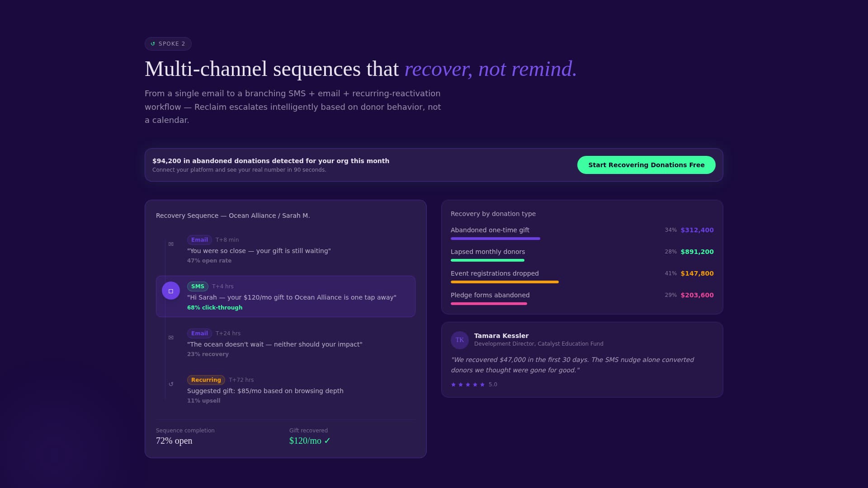This screenshot has height=488, width=868.
Task: Click the 28% recovery percentage
Action: coord(671,252)
